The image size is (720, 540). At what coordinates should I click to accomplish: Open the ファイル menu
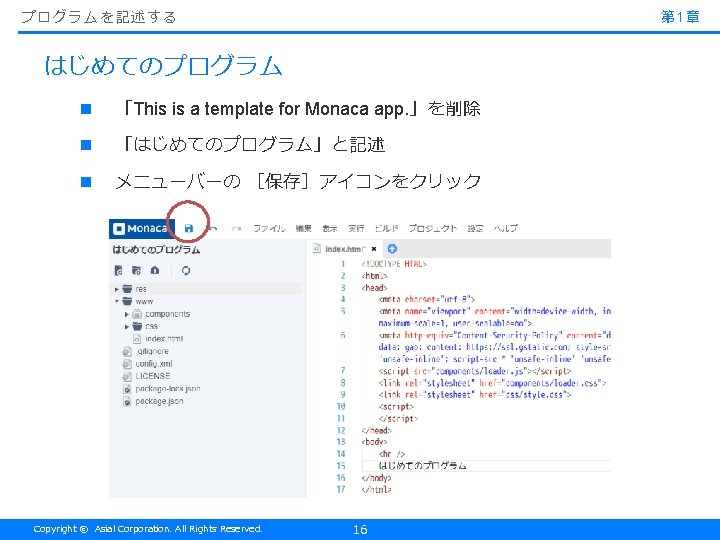pos(270,228)
